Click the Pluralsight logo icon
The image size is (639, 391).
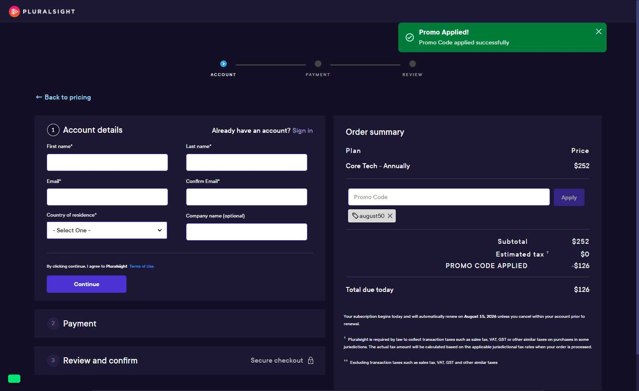click(x=14, y=11)
